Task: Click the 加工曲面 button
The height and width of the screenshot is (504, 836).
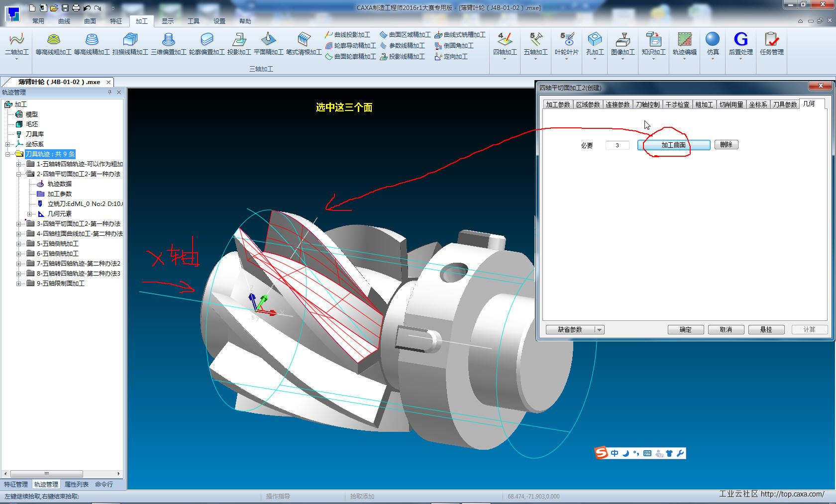Action: pyautogui.click(x=673, y=145)
